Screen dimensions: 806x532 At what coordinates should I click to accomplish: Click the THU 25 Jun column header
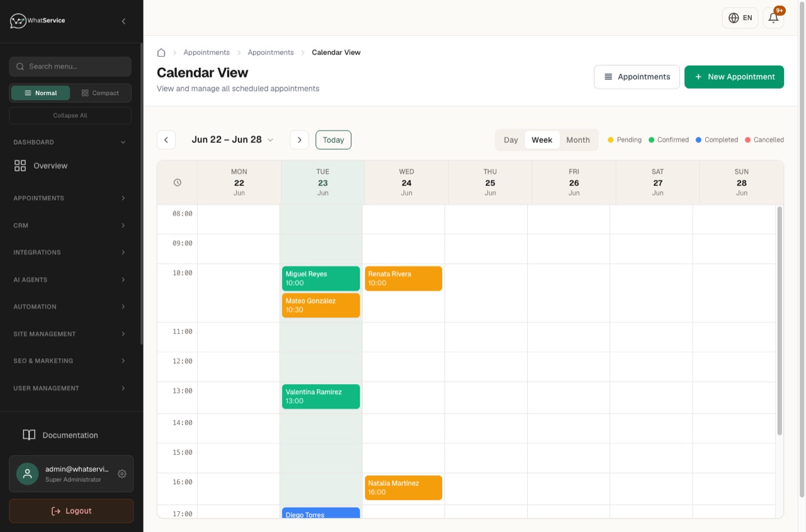[490, 183]
